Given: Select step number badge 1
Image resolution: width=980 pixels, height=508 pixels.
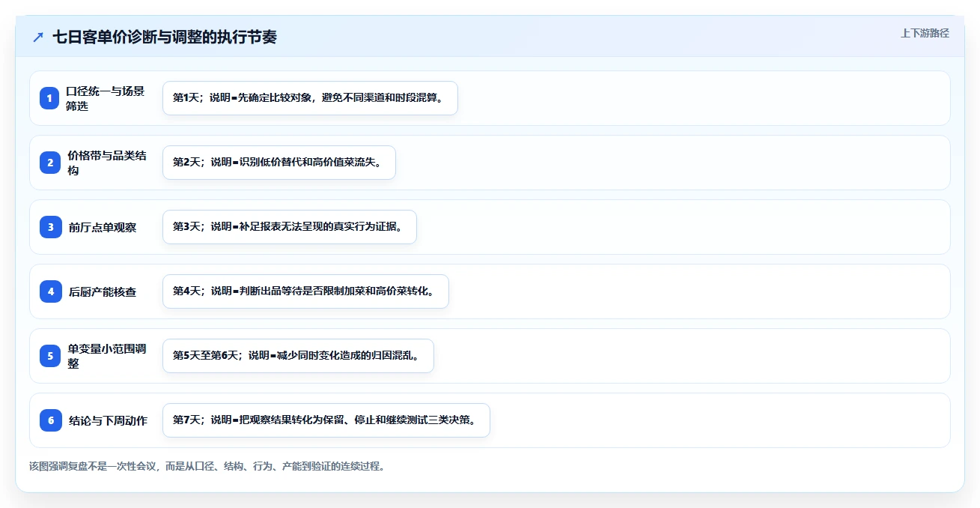Looking at the screenshot, I should [x=50, y=98].
